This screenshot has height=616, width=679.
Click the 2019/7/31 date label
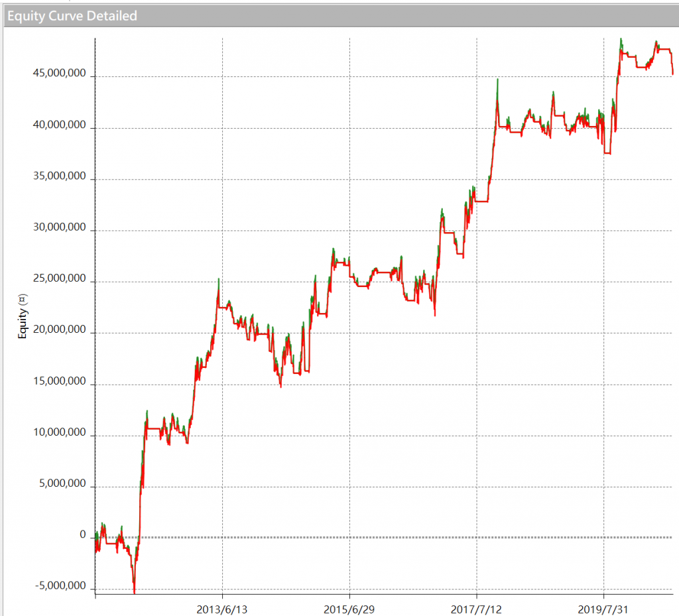[603, 607]
